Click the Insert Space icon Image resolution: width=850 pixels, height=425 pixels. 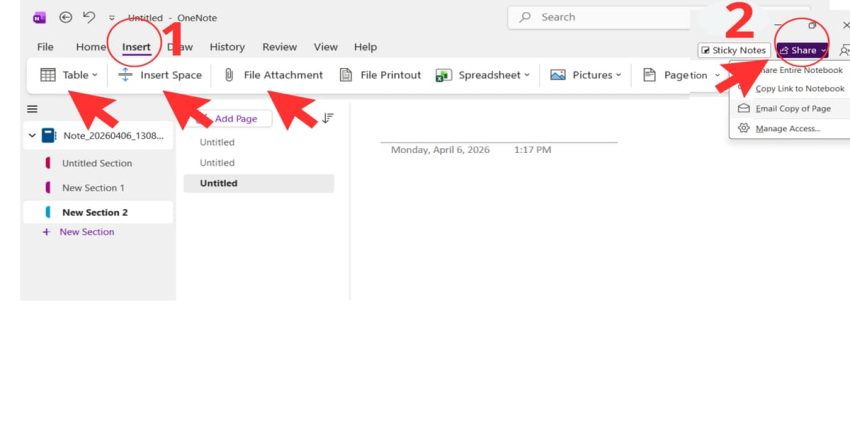(125, 75)
